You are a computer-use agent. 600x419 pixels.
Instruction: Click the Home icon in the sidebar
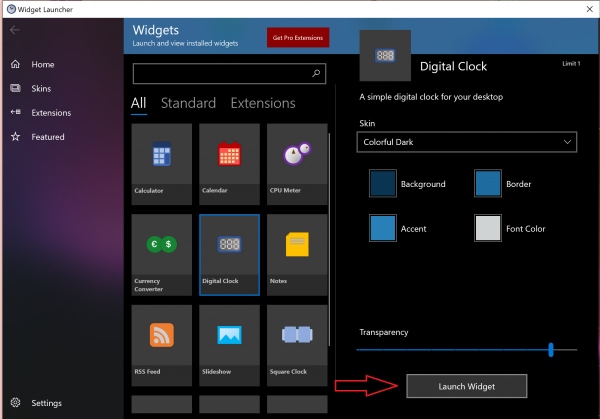pyautogui.click(x=15, y=64)
